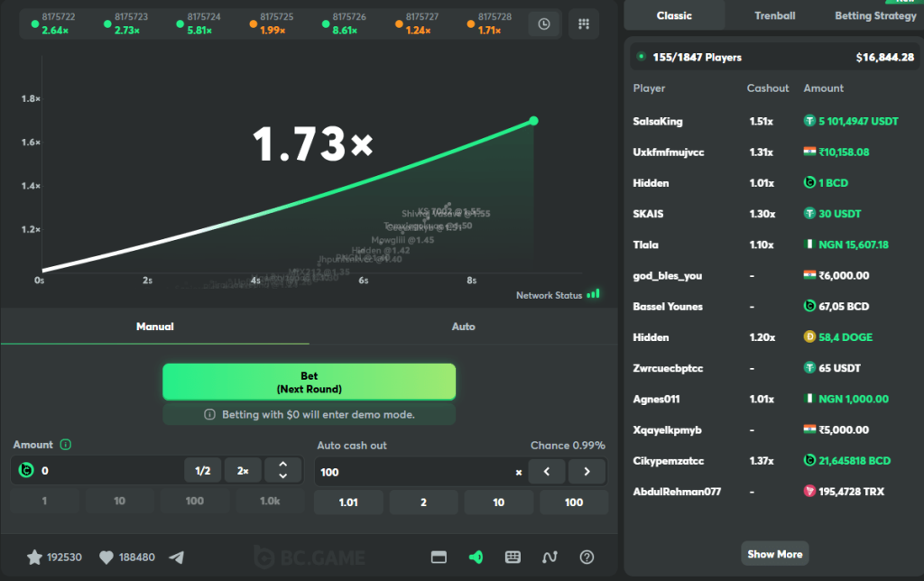Open the help question mark icon
Viewport: 924px width, 581px height.
pyautogui.click(x=587, y=557)
